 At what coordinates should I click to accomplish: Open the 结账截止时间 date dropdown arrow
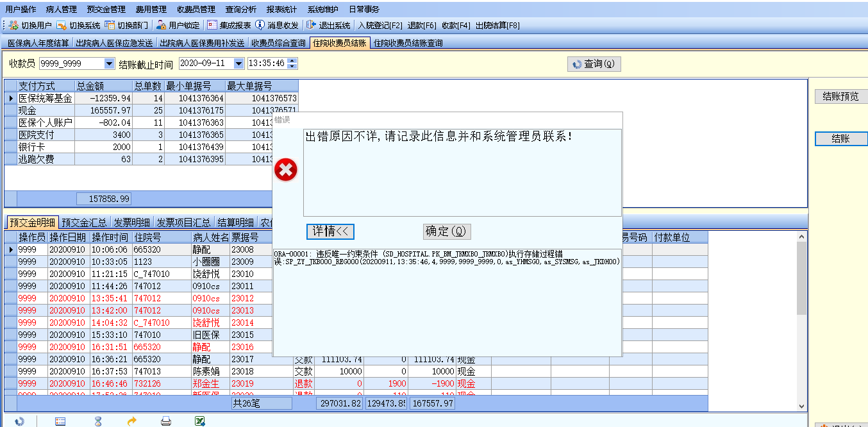238,63
